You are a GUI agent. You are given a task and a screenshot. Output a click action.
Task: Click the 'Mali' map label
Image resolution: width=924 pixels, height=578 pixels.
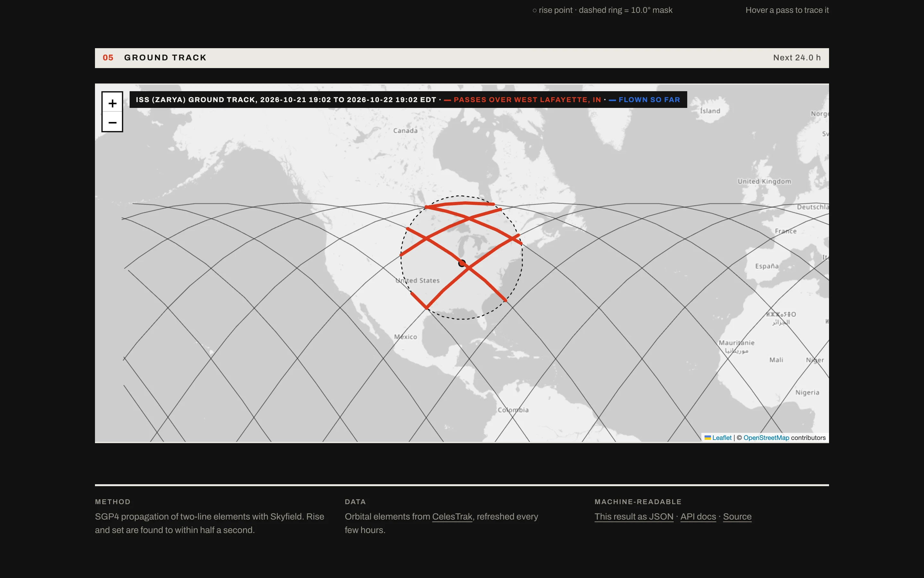point(776,360)
